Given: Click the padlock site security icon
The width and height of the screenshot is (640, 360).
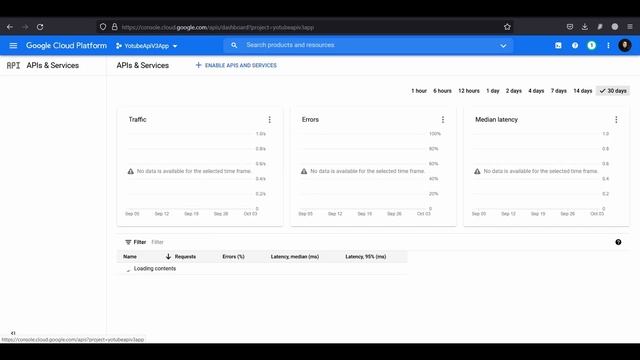Looking at the screenshot, I should point(115,27).
